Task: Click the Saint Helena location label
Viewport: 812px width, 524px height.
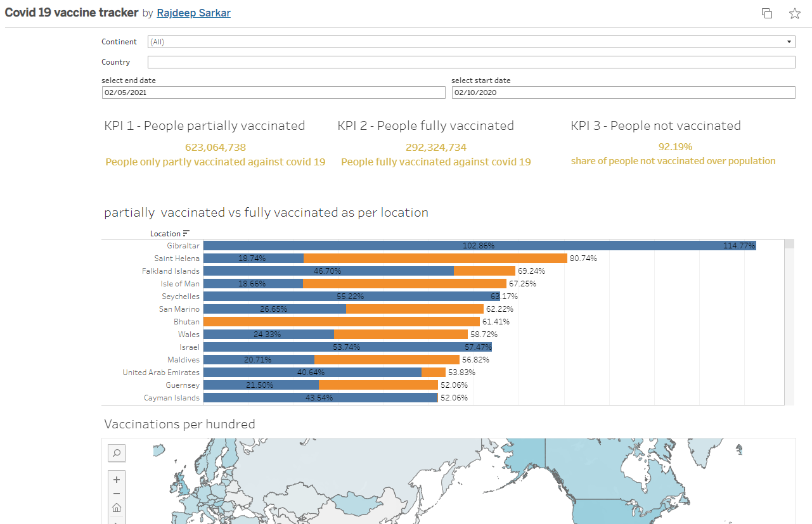Action: click(x=177, y=259)
